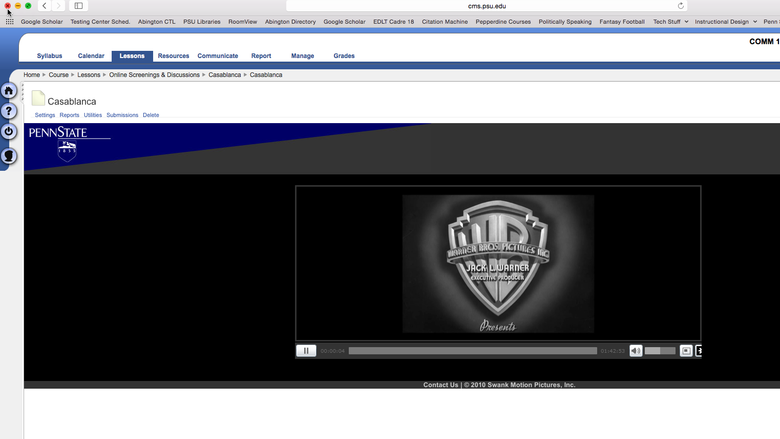Click the cms.psu.edu address bar

click(487, 6)
